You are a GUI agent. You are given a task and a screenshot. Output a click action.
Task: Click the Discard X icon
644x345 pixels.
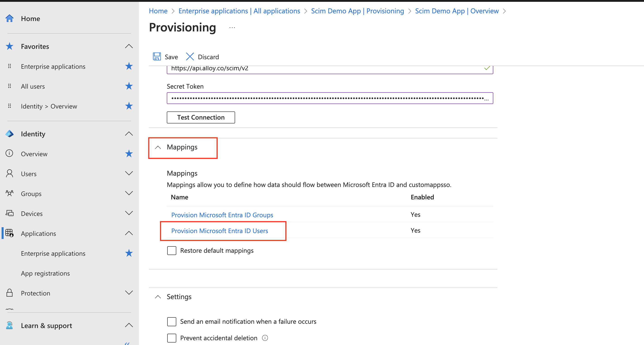(x=190, y=57)
